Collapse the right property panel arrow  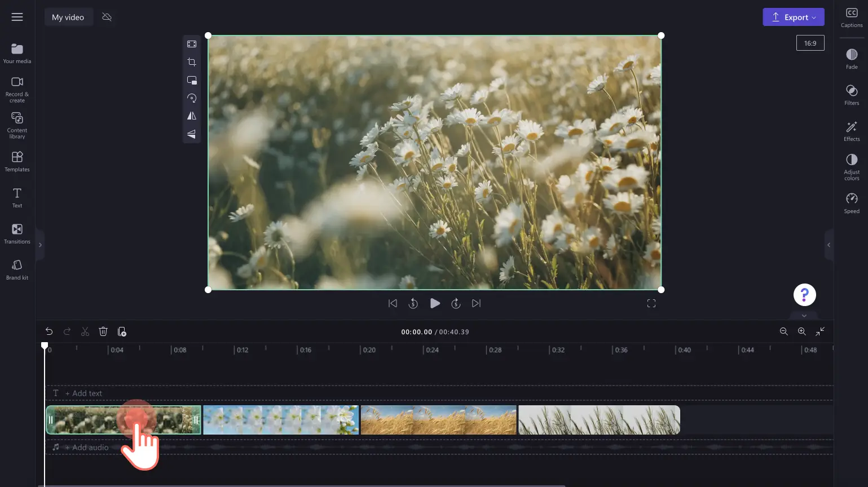coord(829,245)
